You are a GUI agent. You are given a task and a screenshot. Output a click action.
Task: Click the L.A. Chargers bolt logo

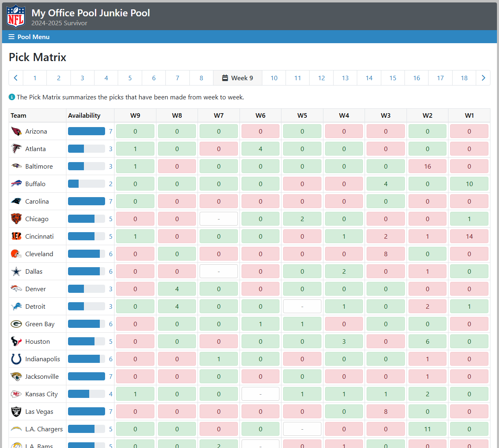click(x=16, y=429)
